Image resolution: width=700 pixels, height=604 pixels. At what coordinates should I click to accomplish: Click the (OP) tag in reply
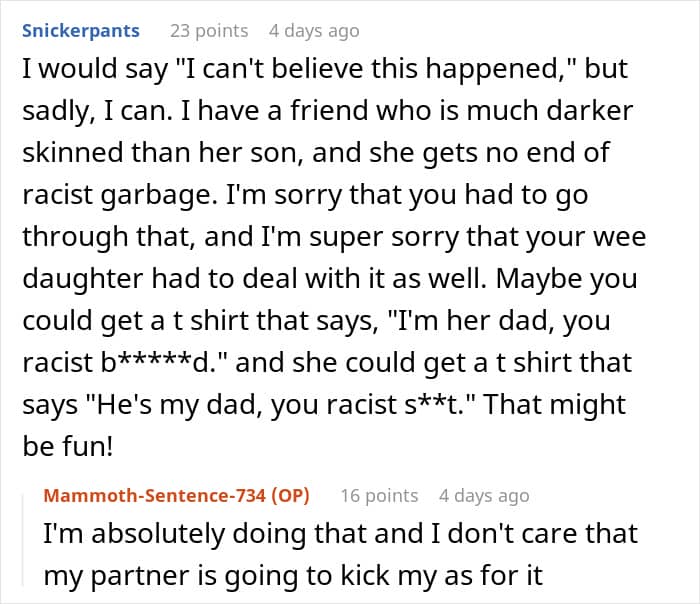click(291, 495)
